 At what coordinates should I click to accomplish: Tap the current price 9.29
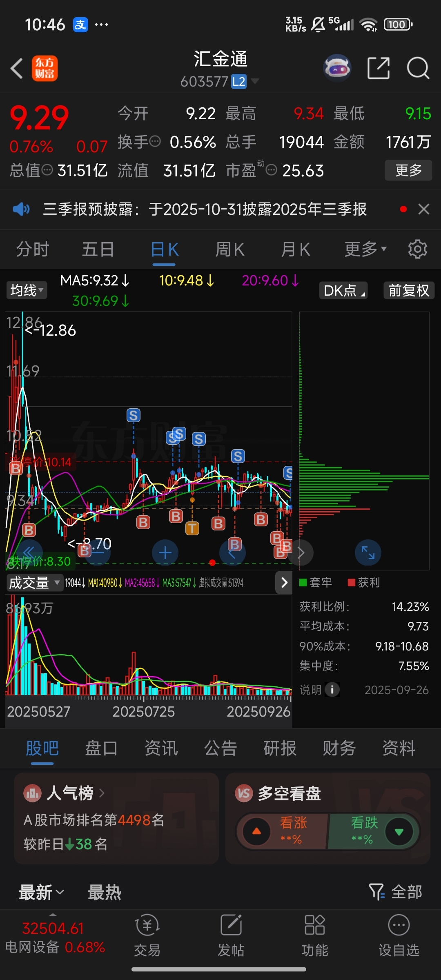point(39,118)
